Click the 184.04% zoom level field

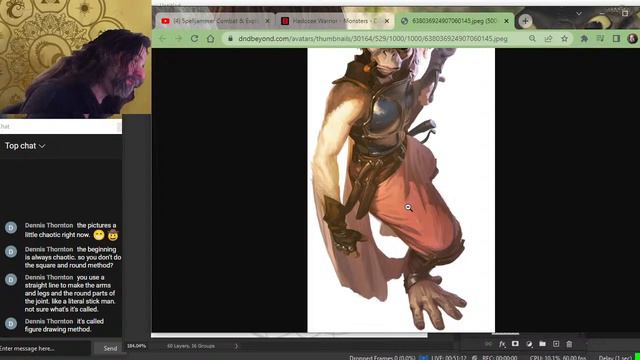(136, 346)
